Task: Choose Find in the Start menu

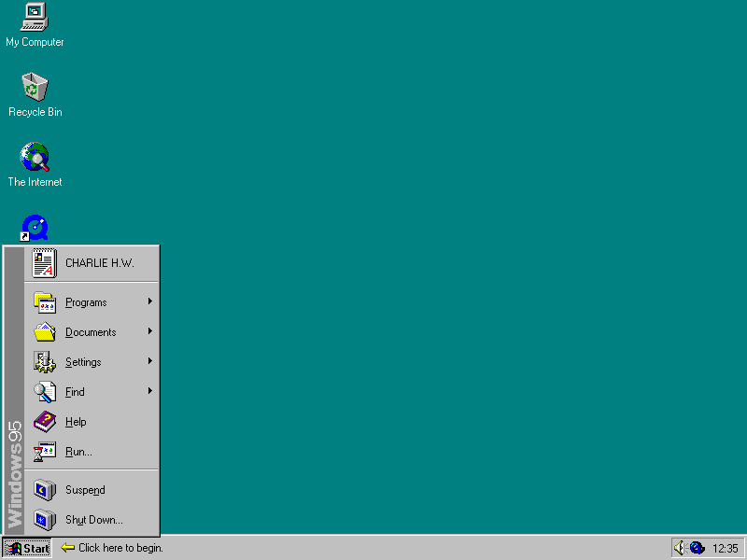Action: point(92,392)
